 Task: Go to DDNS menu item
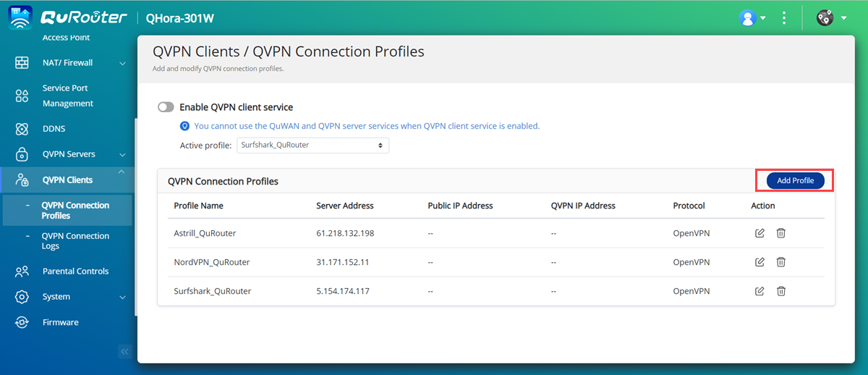[x=54, y=129]
